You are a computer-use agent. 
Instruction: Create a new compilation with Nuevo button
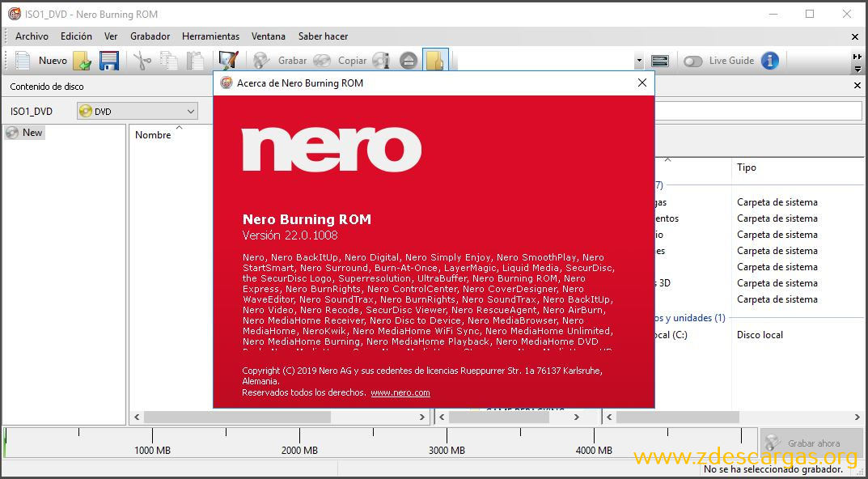(x=40, y=61)
